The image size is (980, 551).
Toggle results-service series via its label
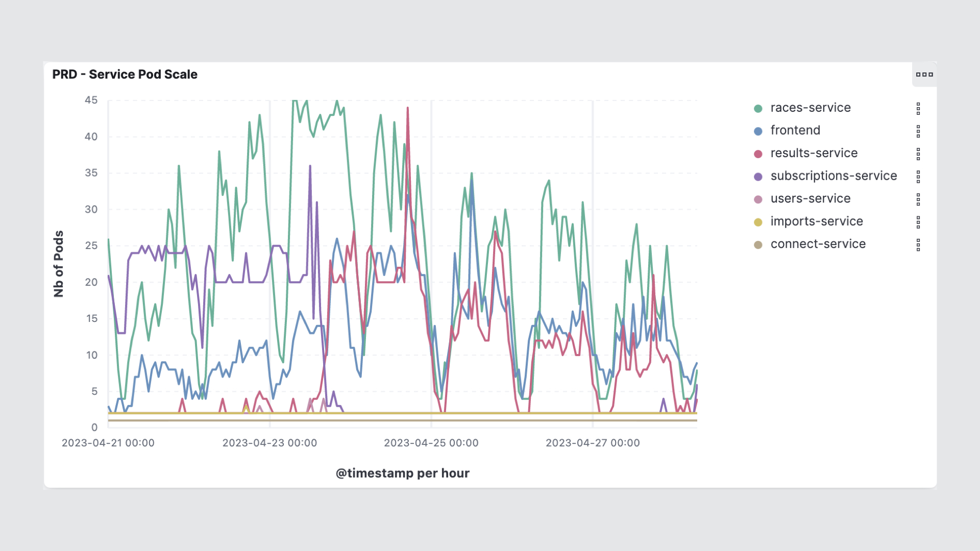click(814, 153)
